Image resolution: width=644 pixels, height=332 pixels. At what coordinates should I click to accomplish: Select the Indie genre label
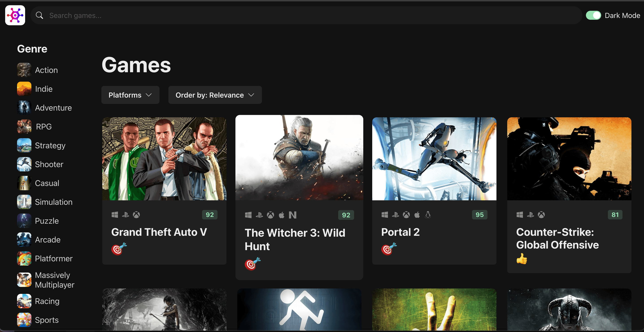[x=44, y=89]
